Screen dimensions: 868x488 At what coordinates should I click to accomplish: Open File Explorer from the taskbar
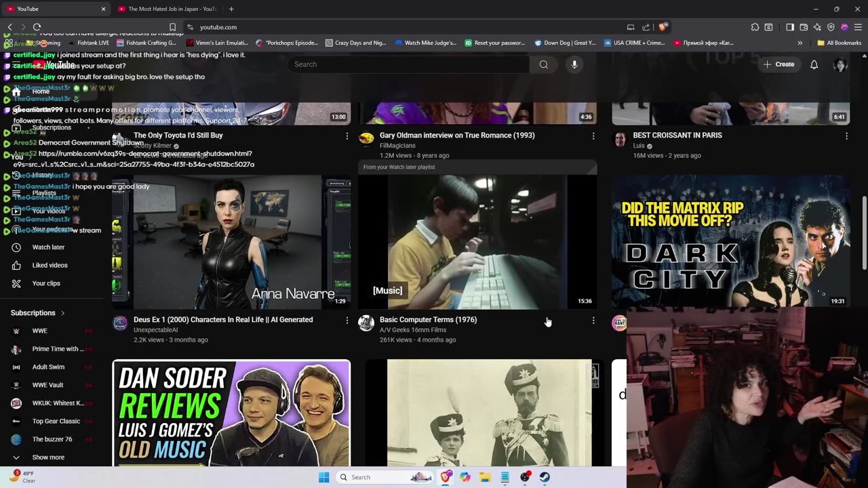tap(485, 477)
